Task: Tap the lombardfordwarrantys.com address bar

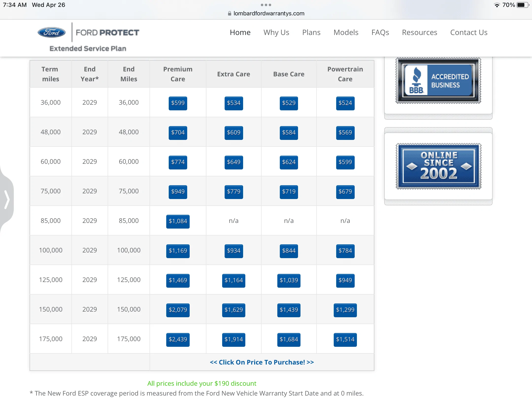Action: pyautogui.click(x=266, y=13)
